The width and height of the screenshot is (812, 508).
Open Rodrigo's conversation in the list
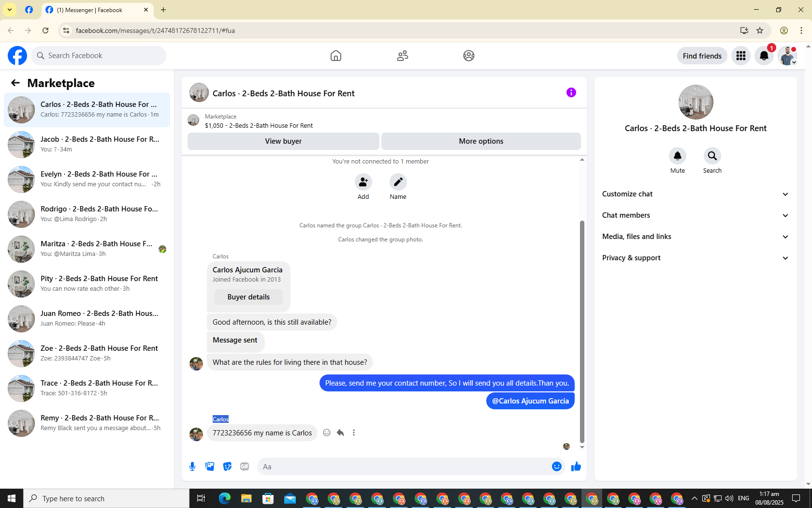pos(87,214)
